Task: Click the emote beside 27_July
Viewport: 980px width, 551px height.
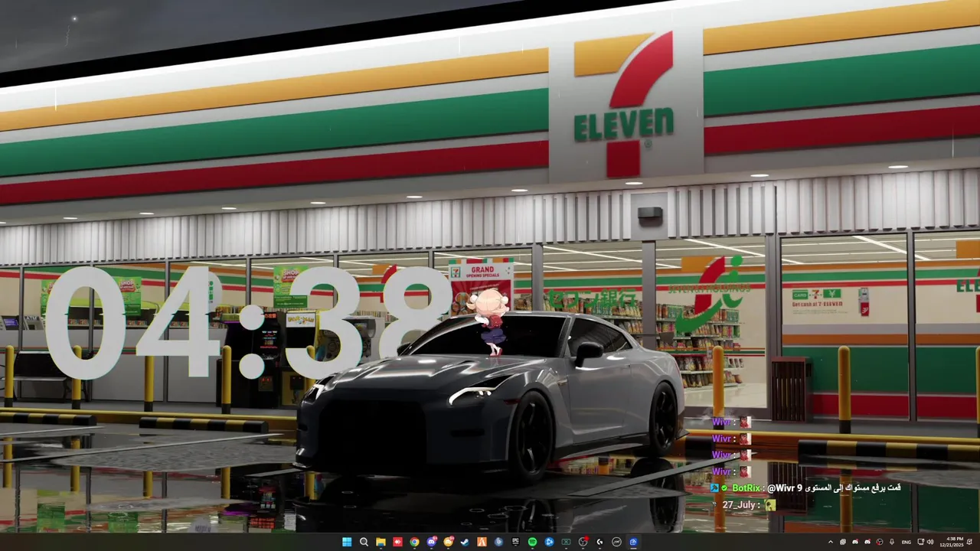Action: point(770,505)
